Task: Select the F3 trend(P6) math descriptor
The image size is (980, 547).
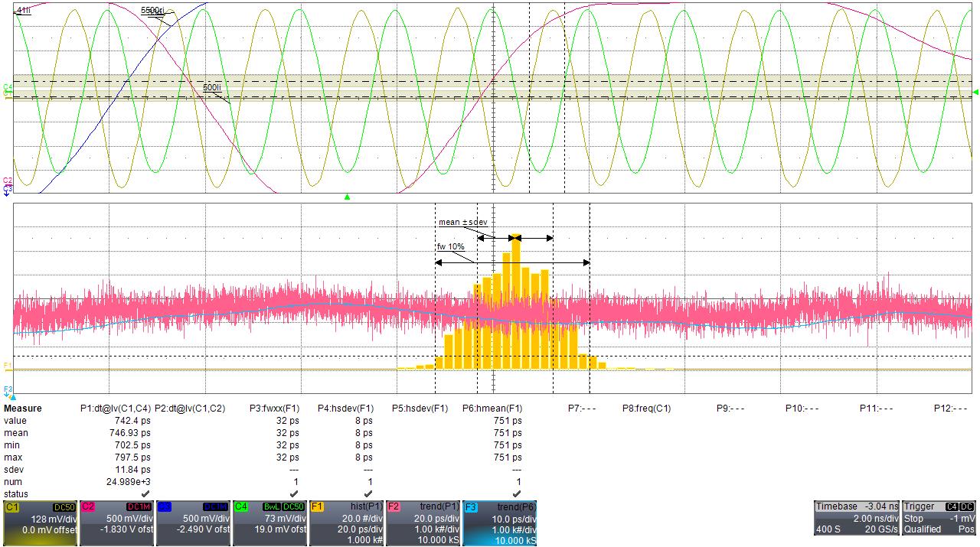Action: [499, 523]
